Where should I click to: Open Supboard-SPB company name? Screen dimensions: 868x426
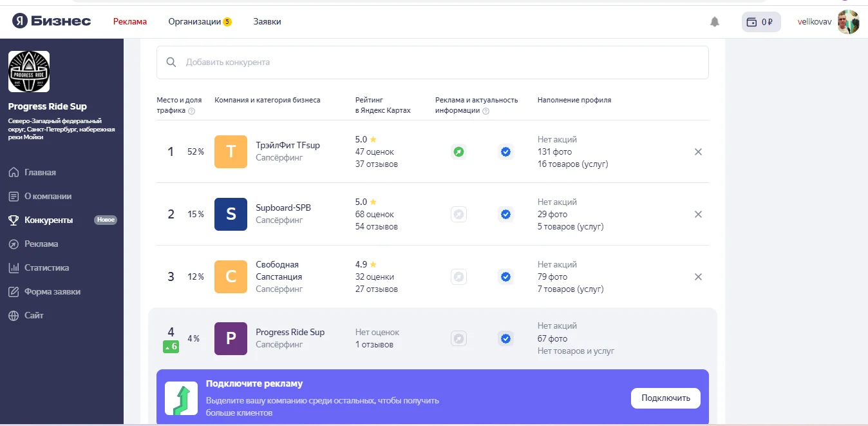pyautogui.click(x=283, y=208)
